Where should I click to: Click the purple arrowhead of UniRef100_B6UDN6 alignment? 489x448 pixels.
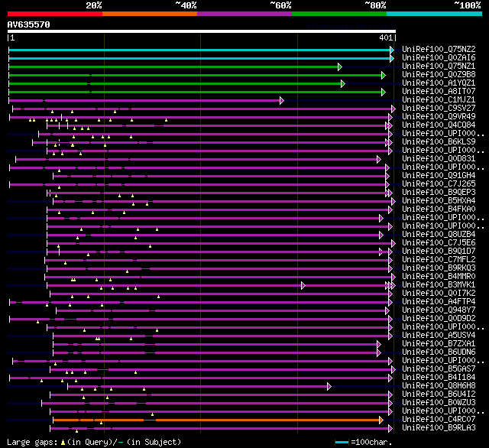pos(379,353)
